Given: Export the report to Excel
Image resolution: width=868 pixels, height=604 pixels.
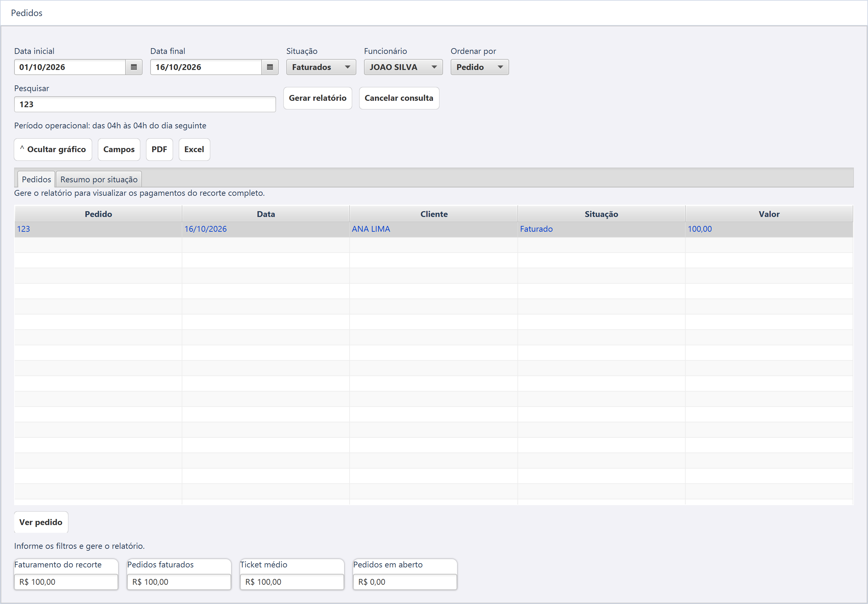Looking at the screenshot, I should click(x=194, y=150).
